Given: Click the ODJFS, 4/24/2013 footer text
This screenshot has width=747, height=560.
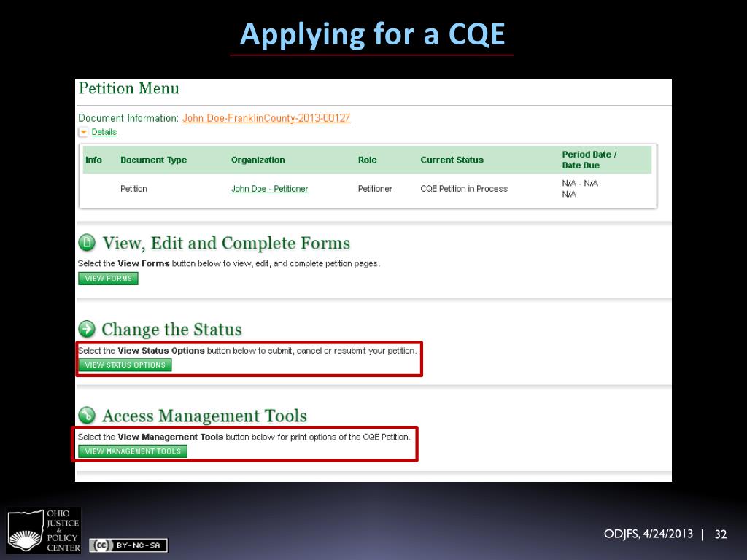Looking at the screenshot, I should 649,534.
